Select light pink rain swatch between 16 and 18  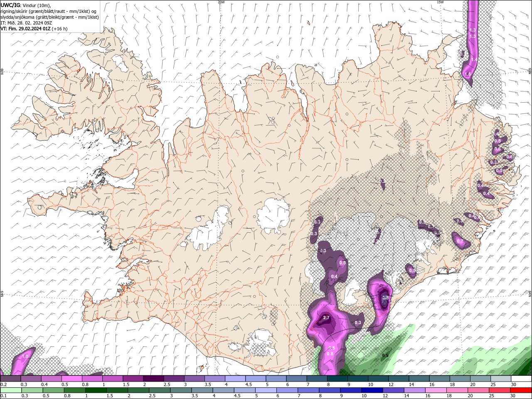pos(436,390)
